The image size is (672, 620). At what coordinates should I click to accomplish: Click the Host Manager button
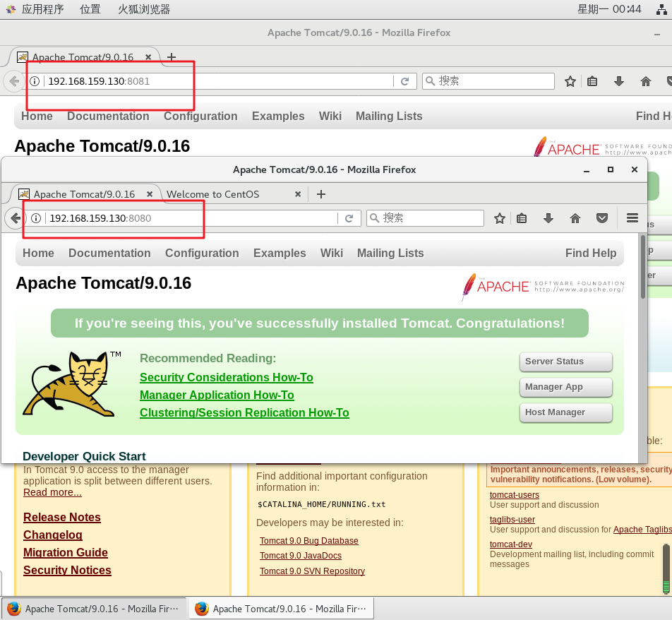[565, 412]
